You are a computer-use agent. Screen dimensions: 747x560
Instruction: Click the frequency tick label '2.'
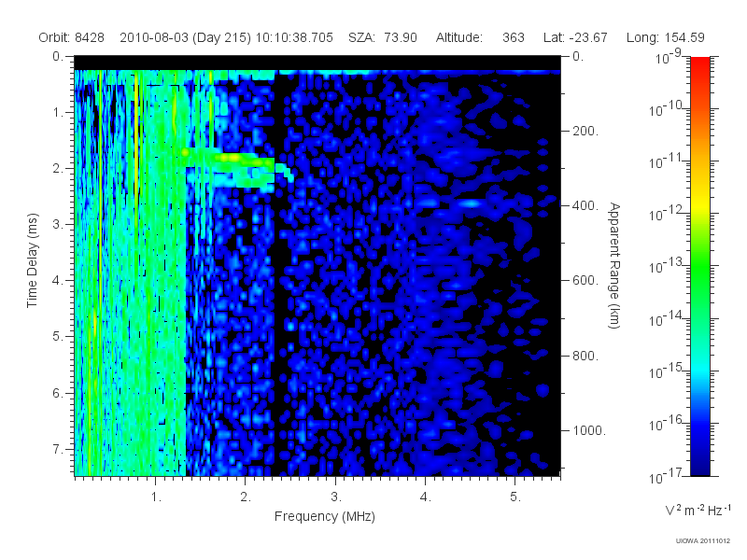[246, 497]
